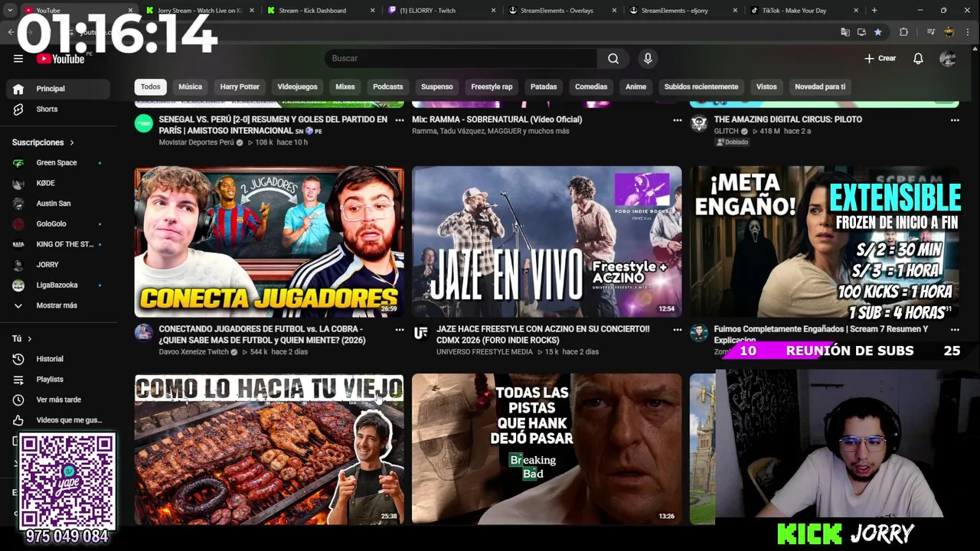
Task: Click the Crear button
Action: point(880,58)
